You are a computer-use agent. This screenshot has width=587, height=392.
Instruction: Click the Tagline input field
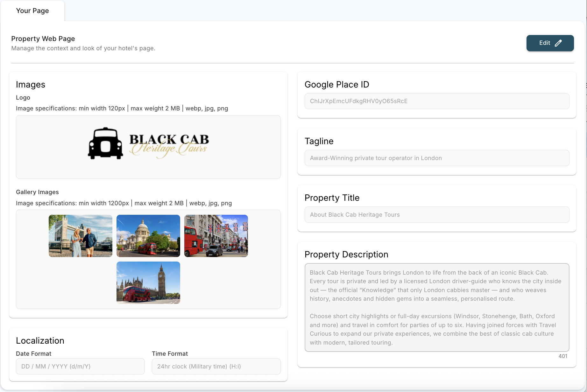(x=437, y=158)
